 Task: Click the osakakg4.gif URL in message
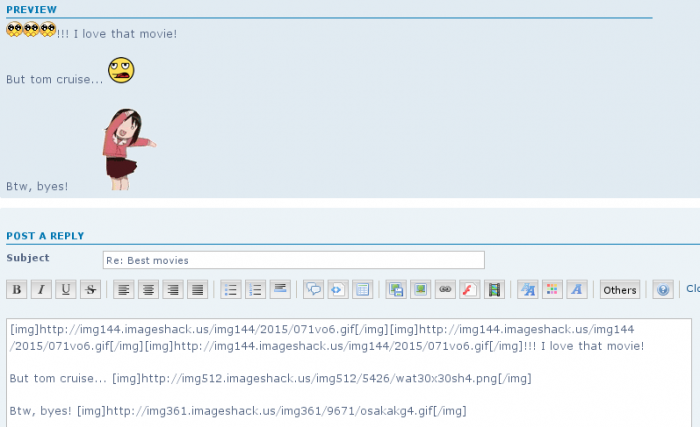click(x=272, y=410)
